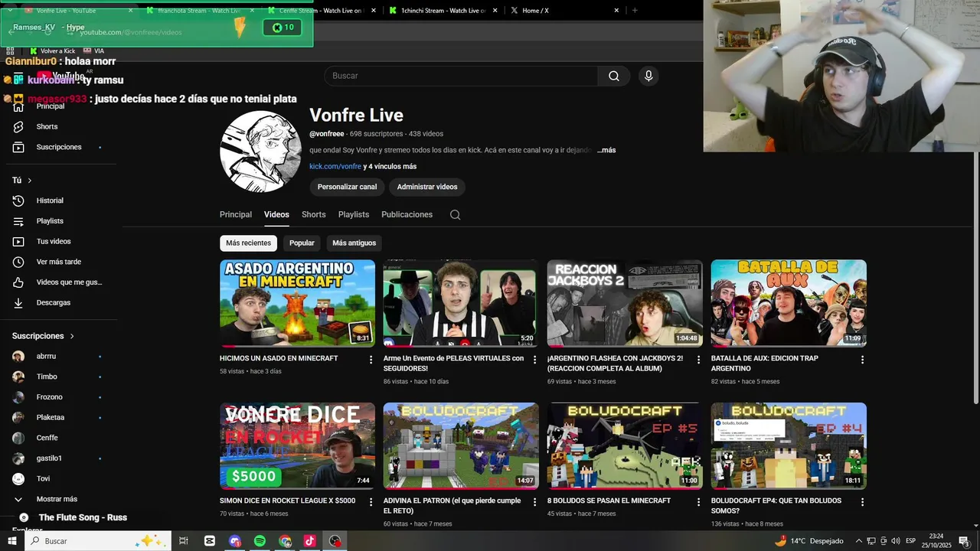Select the Más recientes filter chip

point(248,243)
